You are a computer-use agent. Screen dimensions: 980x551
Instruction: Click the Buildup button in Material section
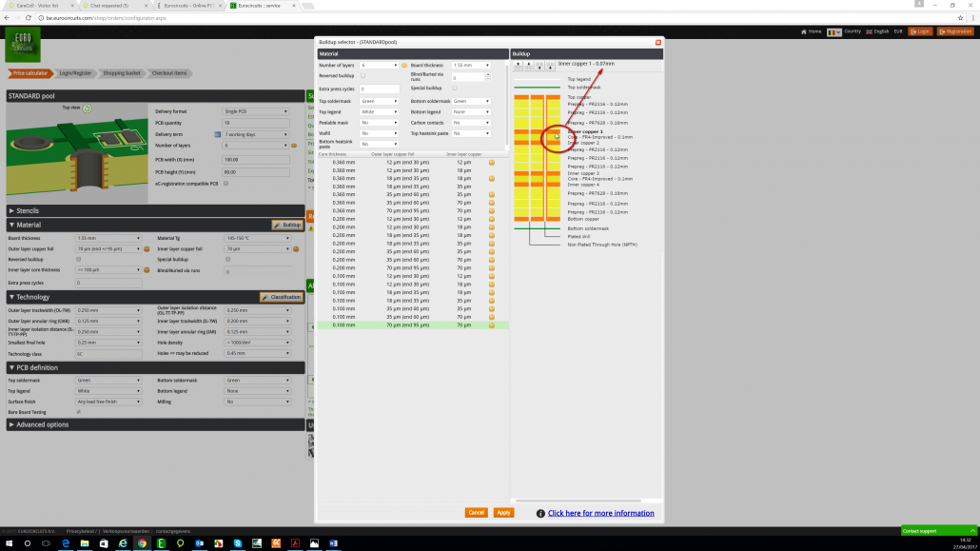tap(287, 225)
